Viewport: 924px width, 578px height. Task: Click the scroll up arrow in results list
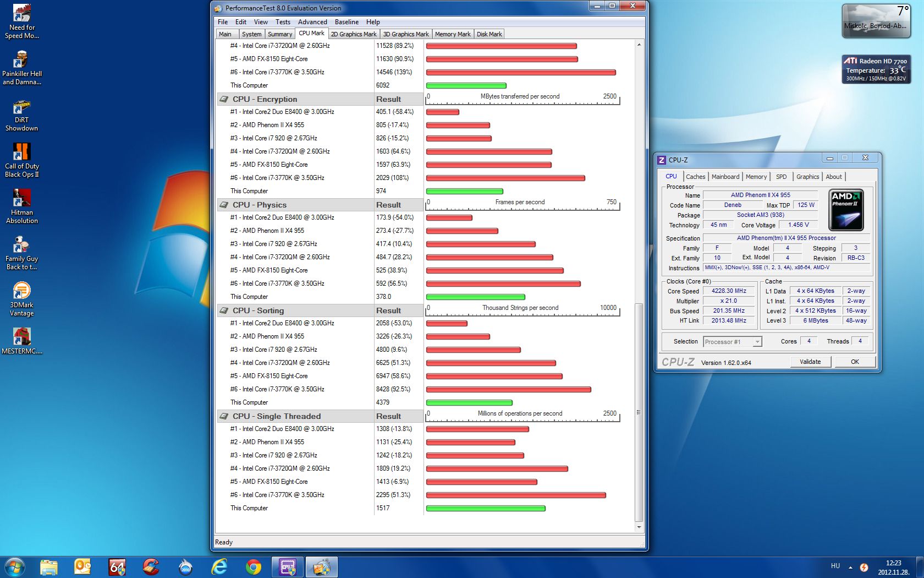(639, 45)
